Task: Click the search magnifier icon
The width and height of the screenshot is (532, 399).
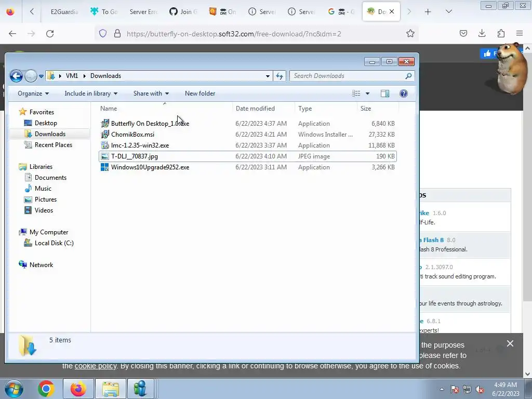Action: [x=408, y=76]
